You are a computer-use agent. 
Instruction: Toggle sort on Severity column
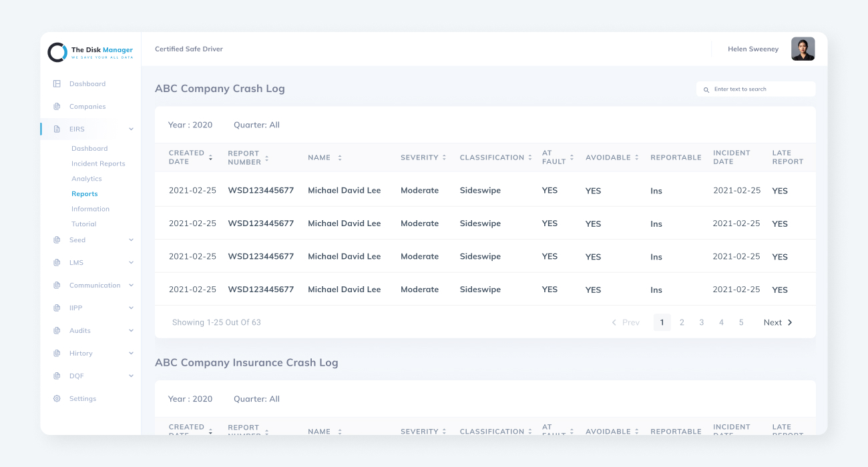click(445, 157)
